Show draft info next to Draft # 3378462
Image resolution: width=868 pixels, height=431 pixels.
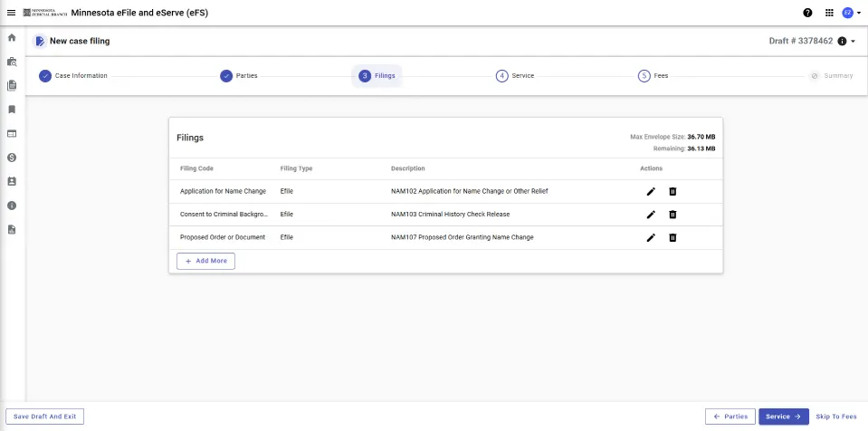pyautogui.click(x=842, y=41)
